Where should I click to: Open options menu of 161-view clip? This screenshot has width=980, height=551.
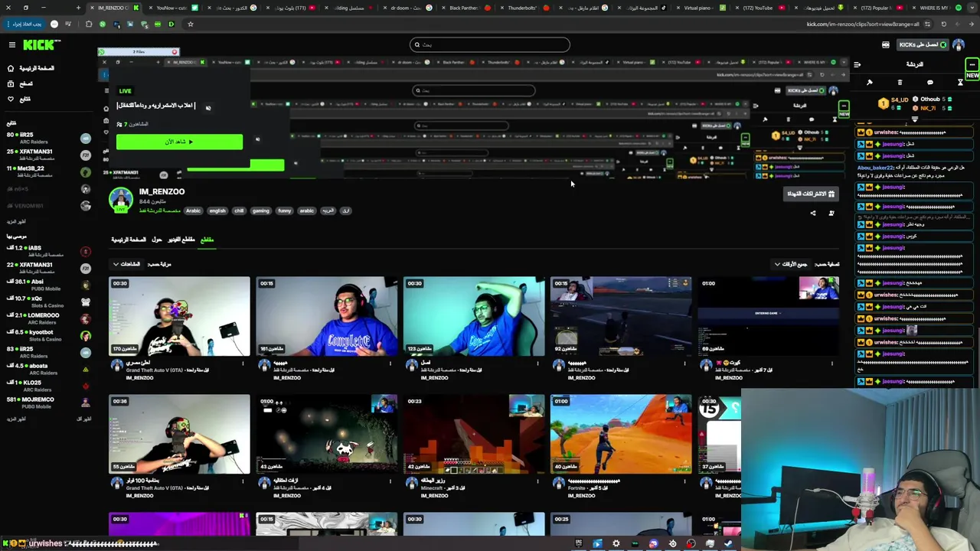pos(390,364)
